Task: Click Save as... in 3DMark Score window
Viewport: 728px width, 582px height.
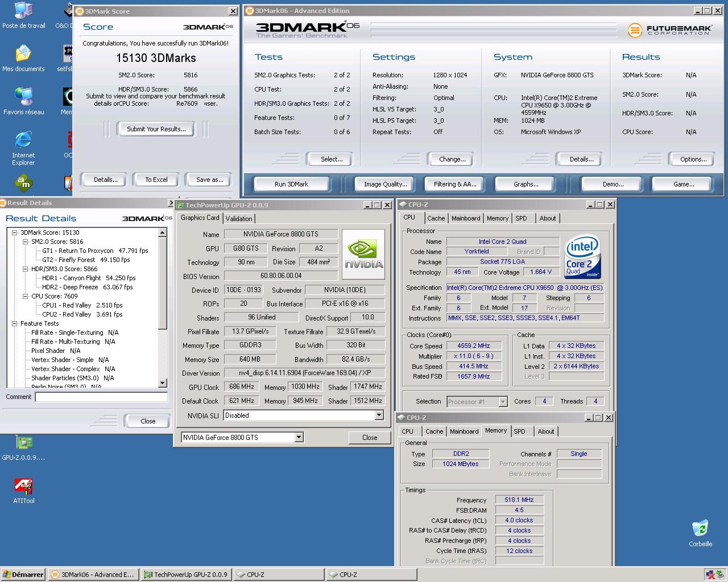Action: [210, 180]
